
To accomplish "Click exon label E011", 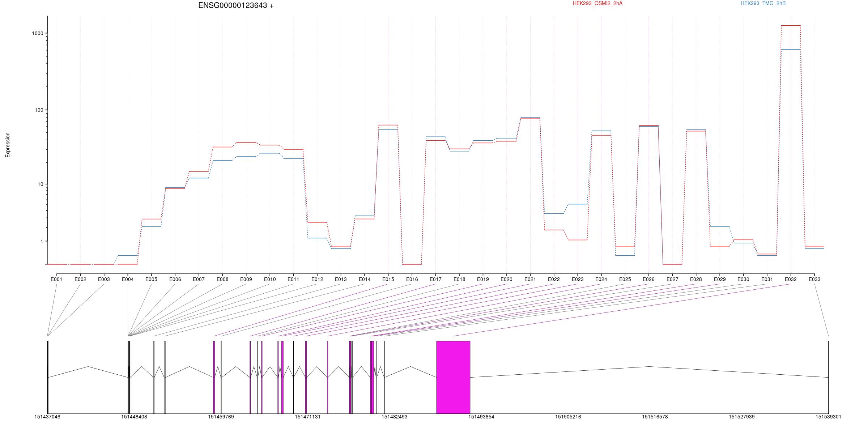I will click(x=293, y=279).
